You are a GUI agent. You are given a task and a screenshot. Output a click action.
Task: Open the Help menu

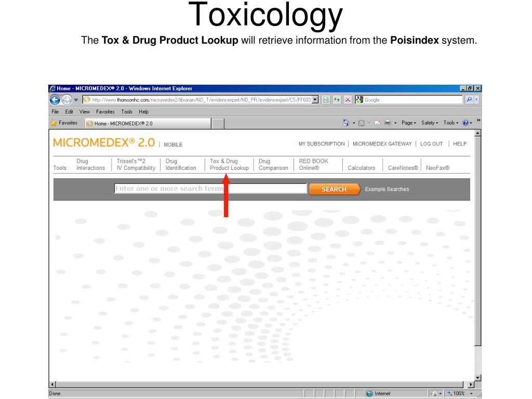pyautogui.click(x=143, y=112)
